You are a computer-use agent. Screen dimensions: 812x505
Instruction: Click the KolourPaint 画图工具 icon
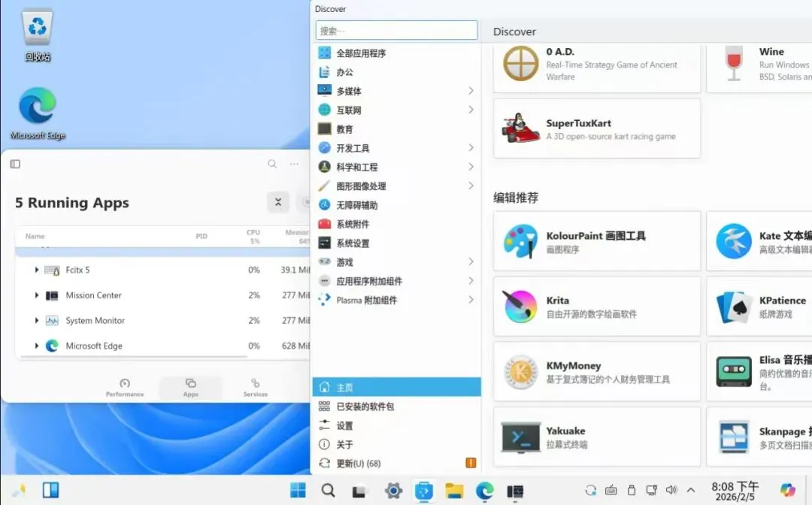click(520, 241)
